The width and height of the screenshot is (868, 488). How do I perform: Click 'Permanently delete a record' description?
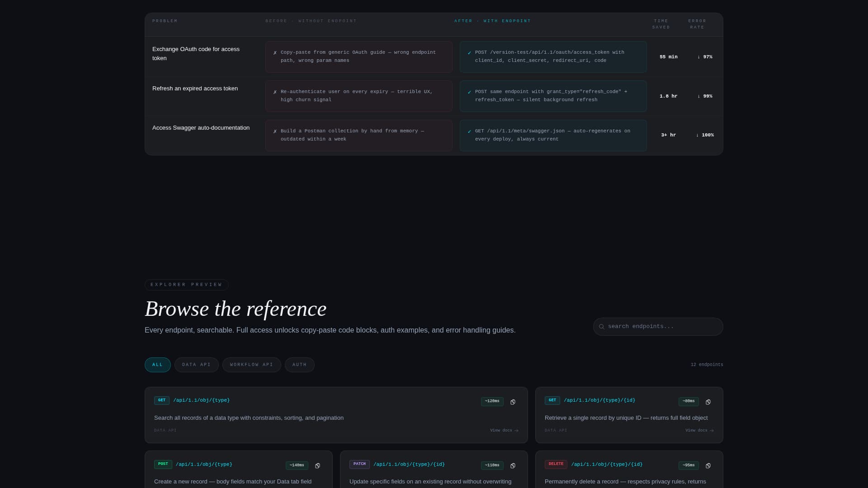[x=625, y=482]
